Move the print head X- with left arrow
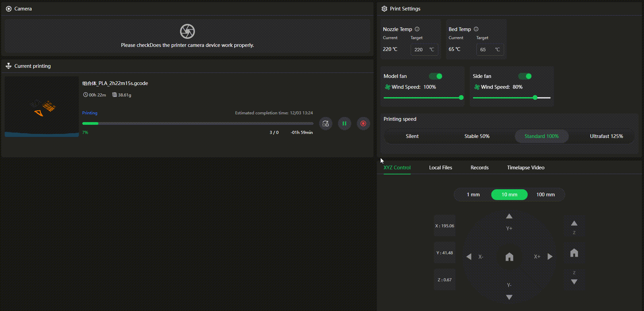 469,257
